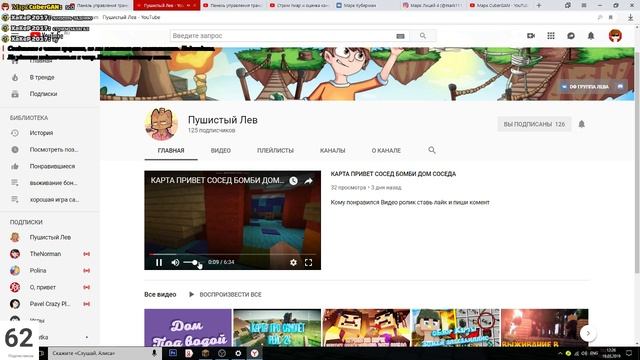Open a new browser tab with plus button
The height and width of the screenshot is (360, 640).
[x=539, y=5]
